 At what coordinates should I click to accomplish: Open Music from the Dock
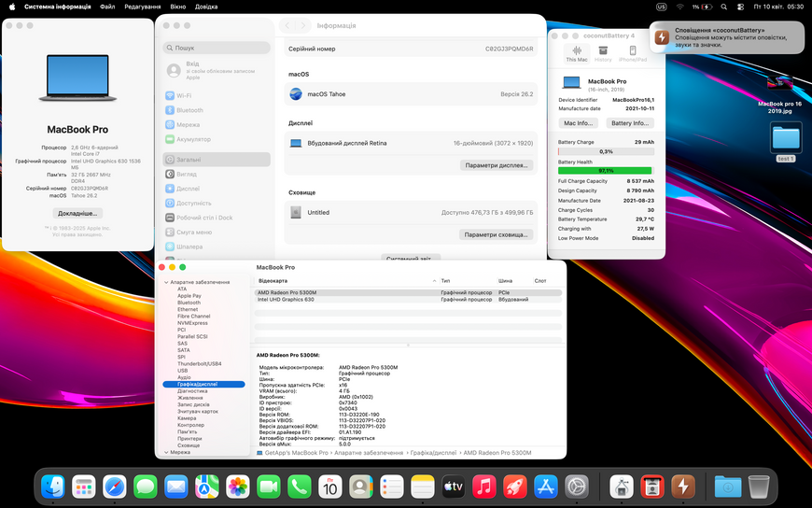coord(484,487)
